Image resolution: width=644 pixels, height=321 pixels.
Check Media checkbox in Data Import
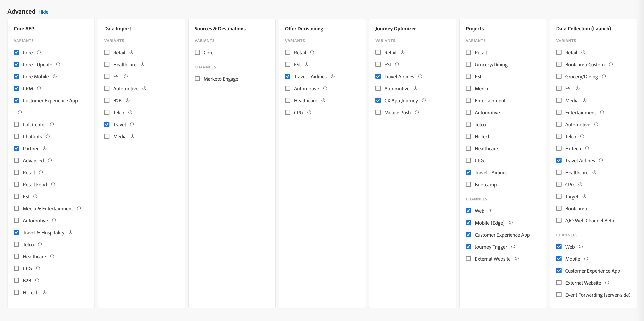107,136
